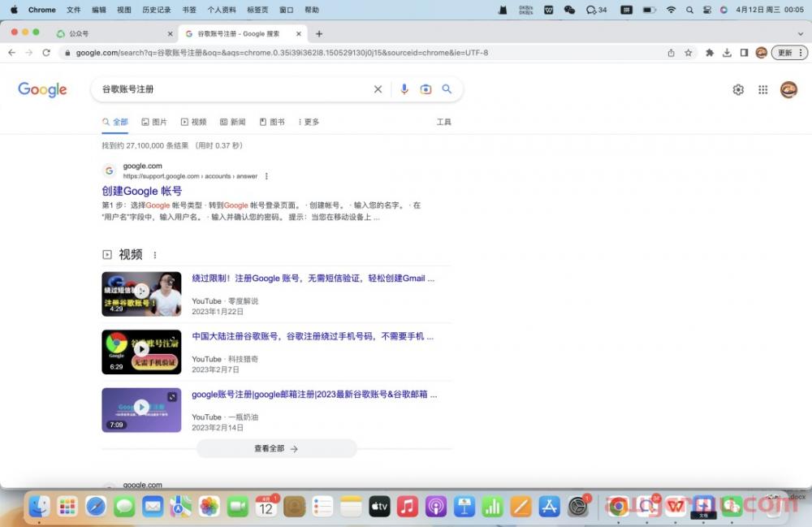Open WeChat status icon in menu bar
This screenshot has width=812, height=527.
[570, 10]
